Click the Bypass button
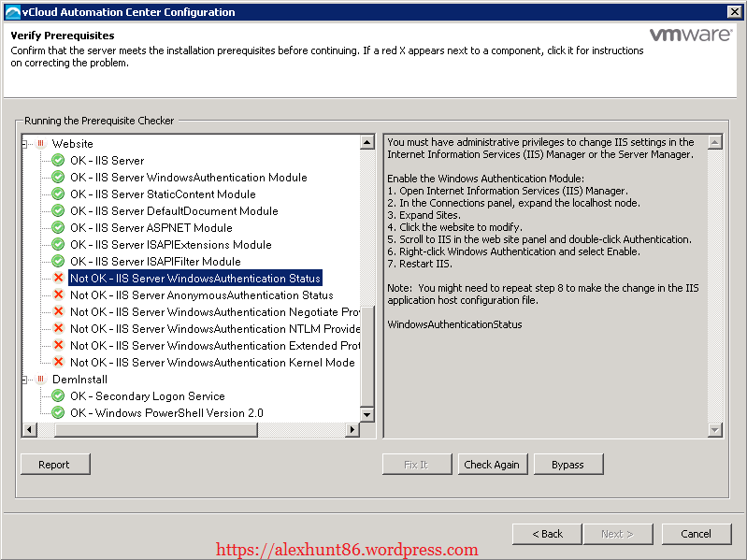This screenshot has height=560, width=747. (x=568, y=465)
